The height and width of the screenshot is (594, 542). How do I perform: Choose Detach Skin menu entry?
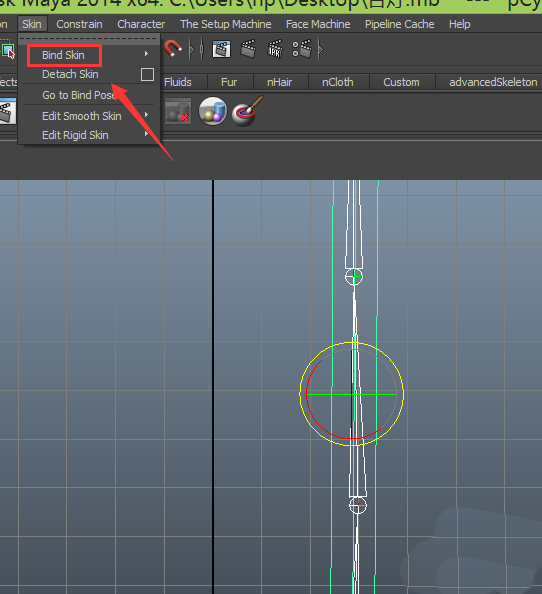[70, 74]
